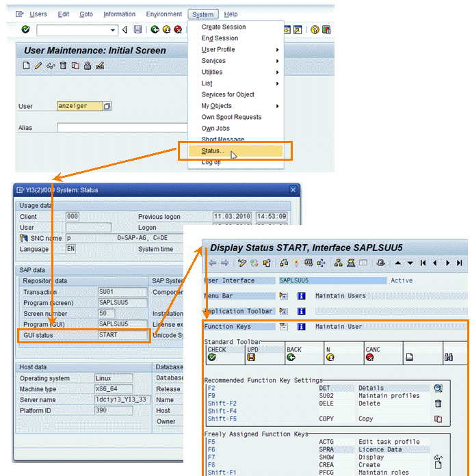Viewport: 472px width, 476px height.
Task: Close the System: Status dialog
Action: pos(293,189)
